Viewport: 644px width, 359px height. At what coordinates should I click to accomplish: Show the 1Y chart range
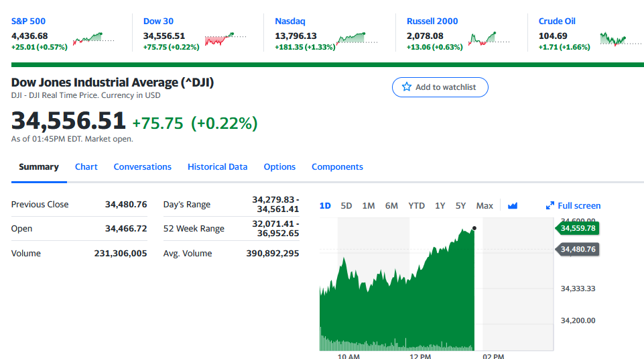tap(440, 205)
